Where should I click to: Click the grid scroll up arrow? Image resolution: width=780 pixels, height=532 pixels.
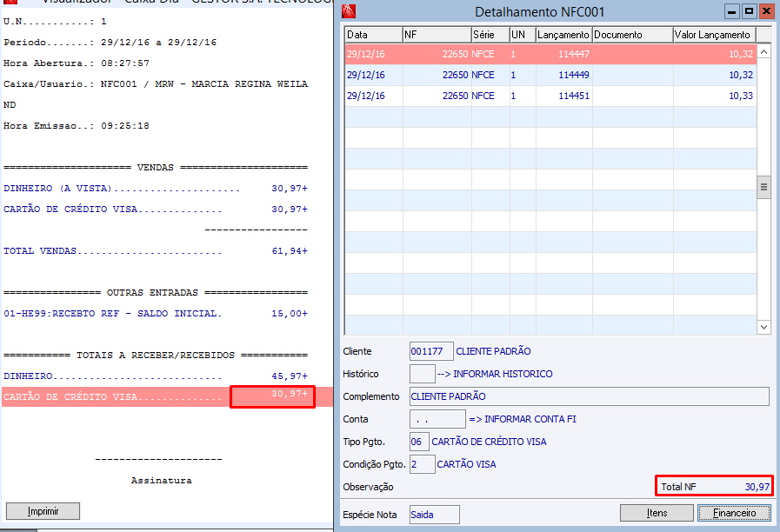(x=763, y=51)
